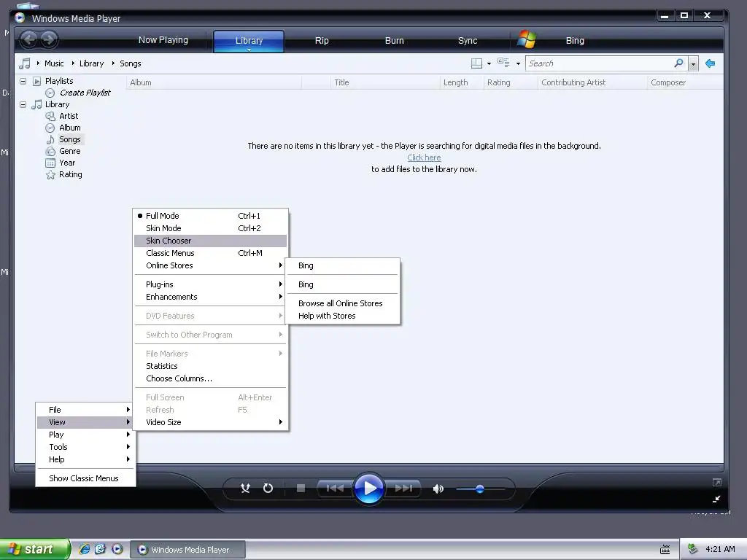Image resolution: width=747 pixels, height=560 pixels.
Task: Open View options dropdown arrow
Action: coord(518,64)
